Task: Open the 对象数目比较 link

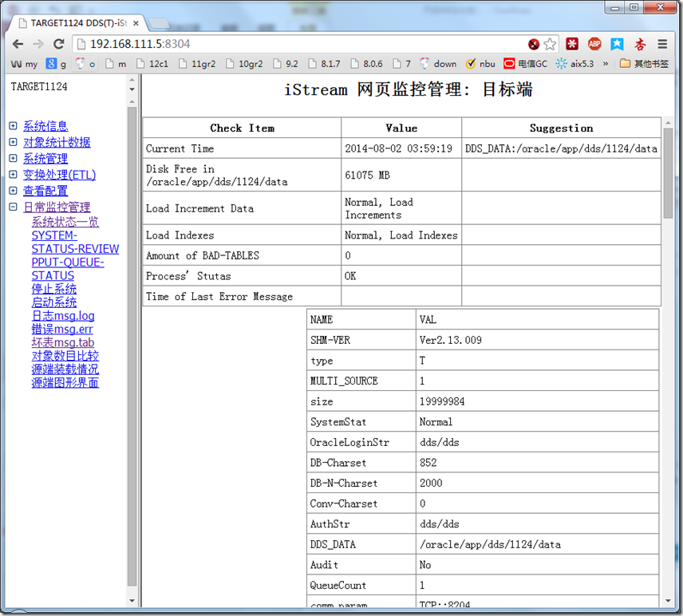Action: click(x=65, y=356)
